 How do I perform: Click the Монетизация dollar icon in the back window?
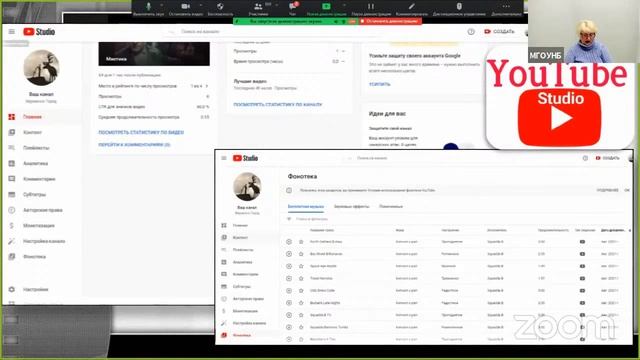point(11,225)
